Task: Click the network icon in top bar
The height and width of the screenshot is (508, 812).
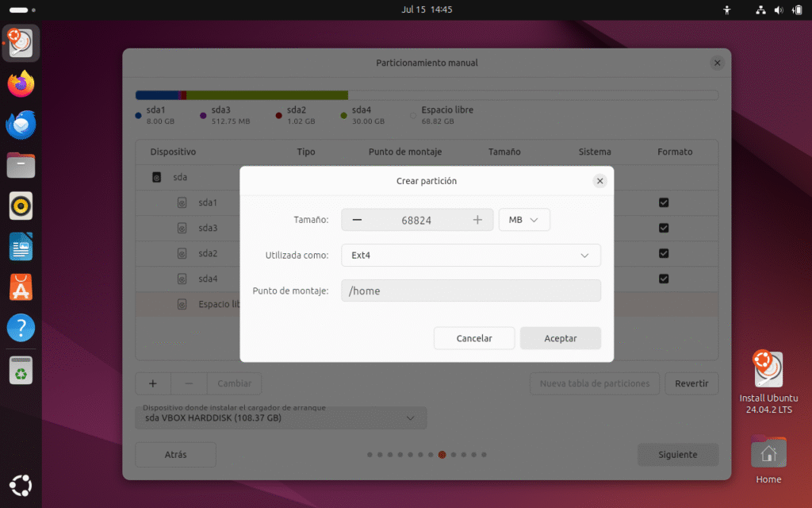Action: click(x=760, y=10)
